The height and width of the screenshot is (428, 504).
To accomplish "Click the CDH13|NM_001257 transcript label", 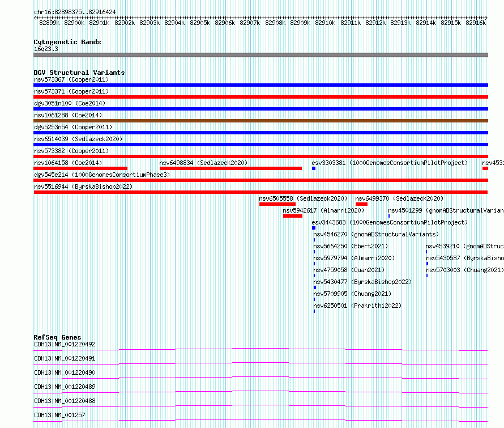I will pos(60,415).
